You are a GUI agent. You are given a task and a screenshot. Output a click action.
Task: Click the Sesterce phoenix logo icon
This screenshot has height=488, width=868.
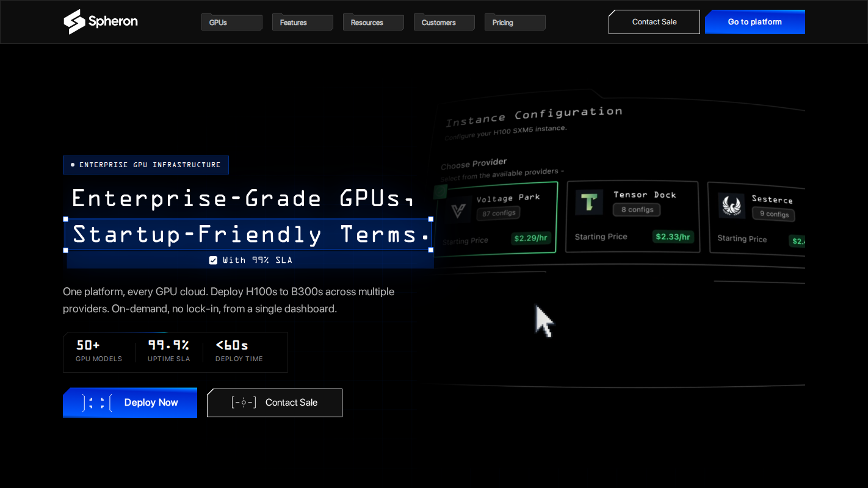[731, 206]
